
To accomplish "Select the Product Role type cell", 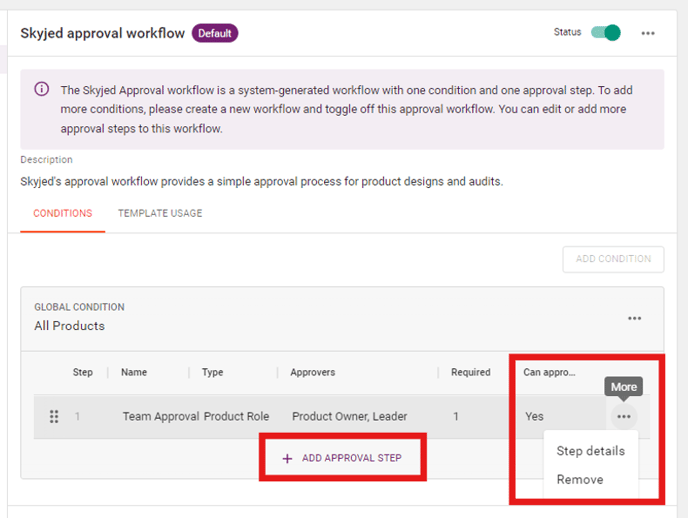I will 236,416.
